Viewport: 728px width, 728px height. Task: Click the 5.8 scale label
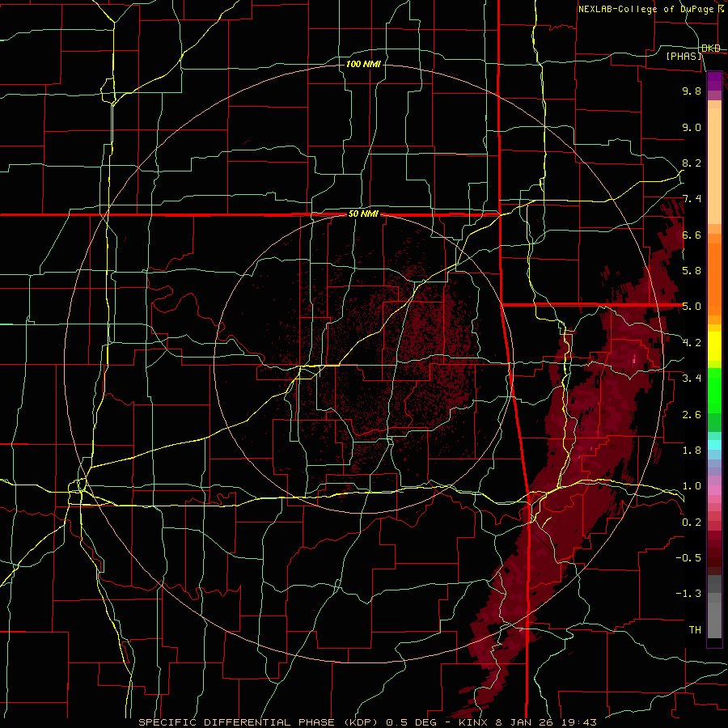click(x=692, y=271)
